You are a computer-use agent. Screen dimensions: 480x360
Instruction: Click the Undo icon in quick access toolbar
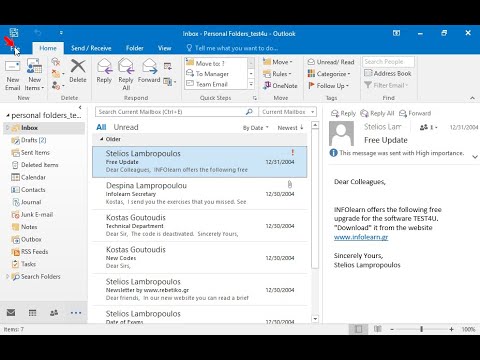pyautogui.click(x=38, y=33)
